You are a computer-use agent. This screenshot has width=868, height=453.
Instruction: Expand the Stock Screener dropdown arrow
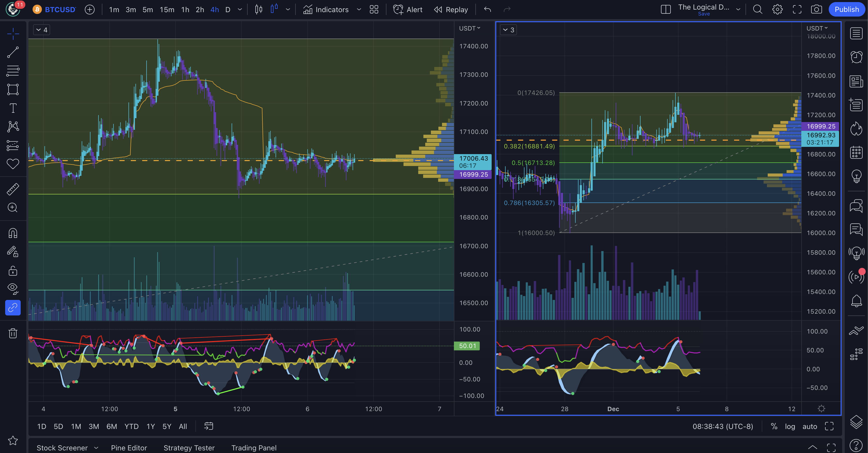pyautogui.click(x=96, y=448)
